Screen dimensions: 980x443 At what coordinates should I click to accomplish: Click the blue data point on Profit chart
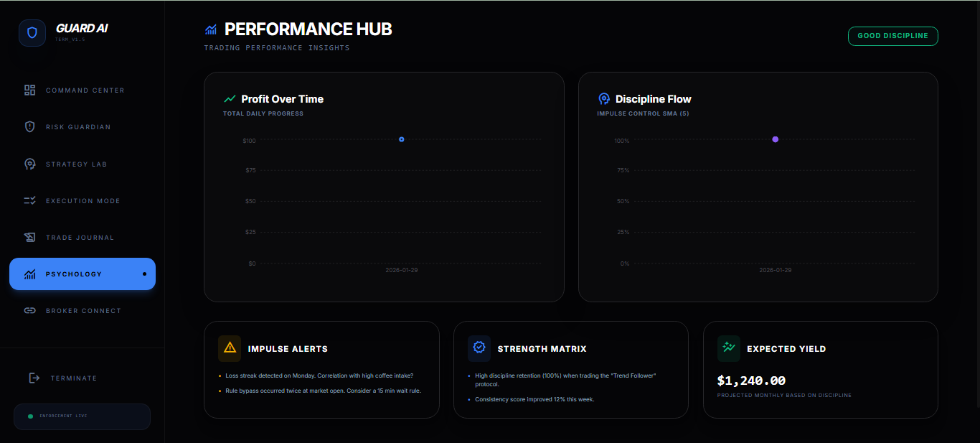(401, 139)
